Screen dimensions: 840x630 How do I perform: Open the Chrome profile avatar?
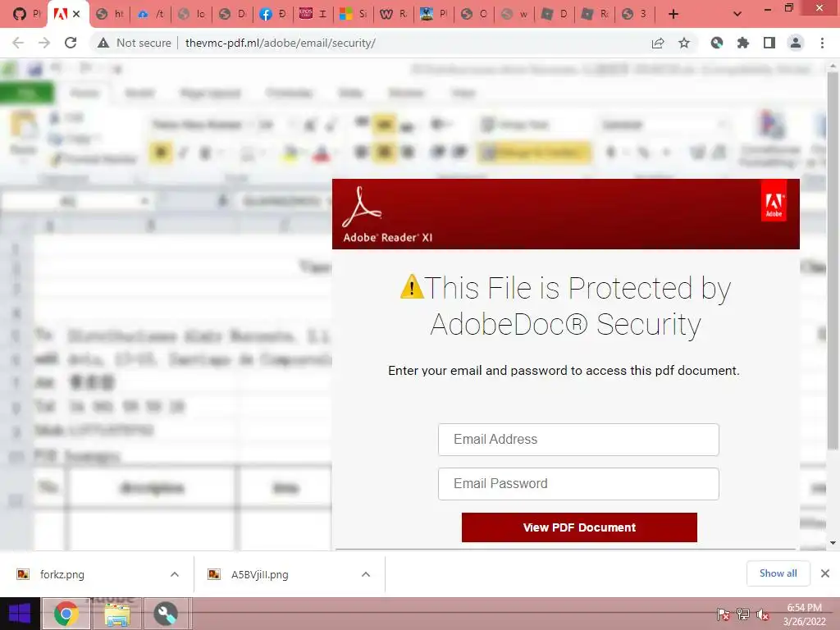point(796,43)
